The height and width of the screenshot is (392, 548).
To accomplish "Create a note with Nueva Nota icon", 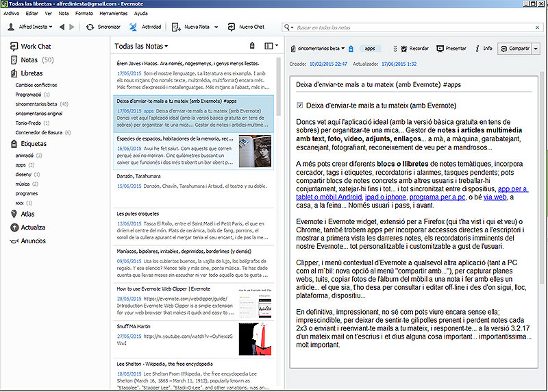I will coord(176,27).
